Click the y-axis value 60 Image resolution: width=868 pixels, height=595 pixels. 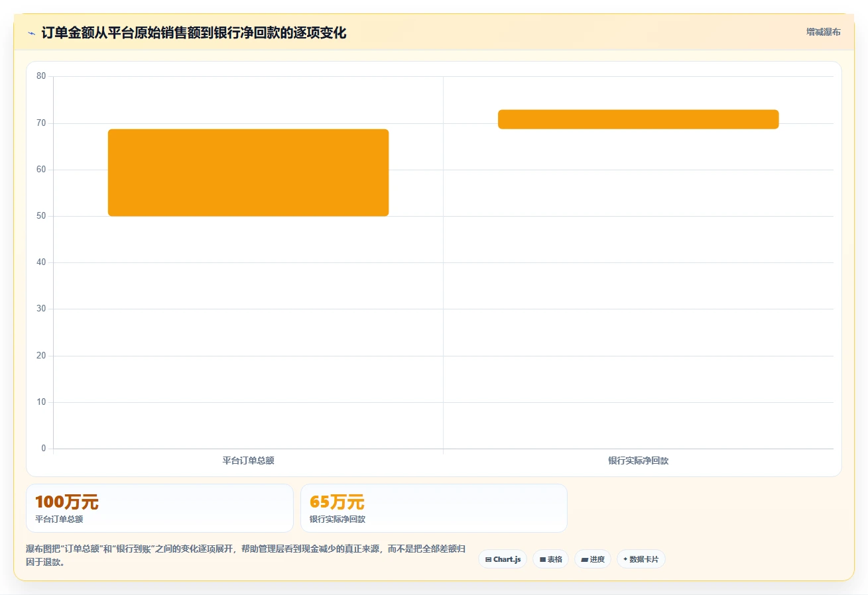[x=41, y=170]
